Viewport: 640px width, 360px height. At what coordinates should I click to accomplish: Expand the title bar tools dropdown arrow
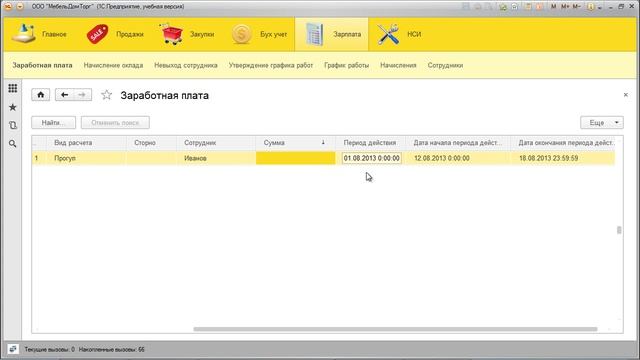coord(600,7)
